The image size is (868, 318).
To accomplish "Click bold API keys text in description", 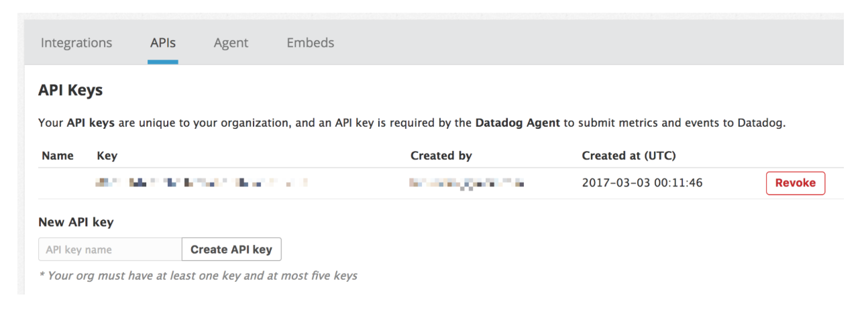I will (x=91, y=123).
